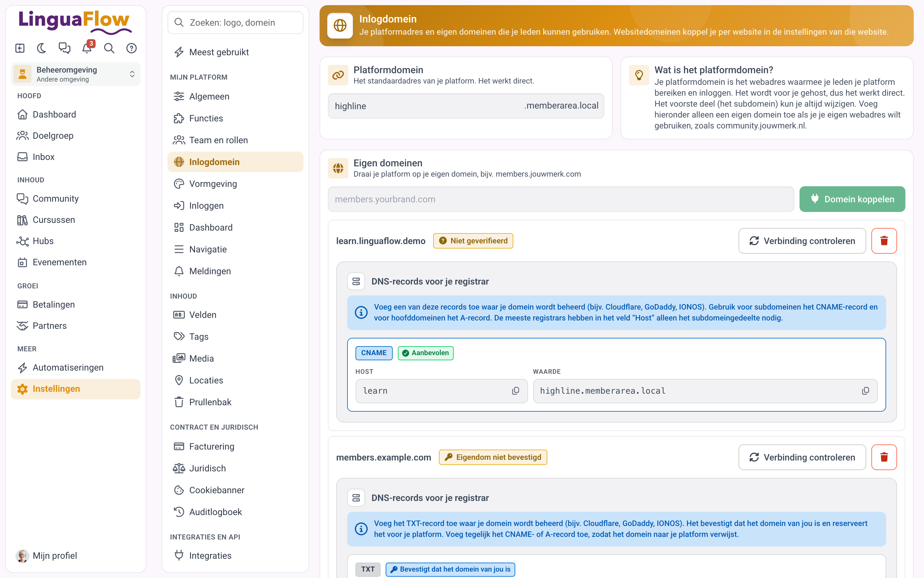
Task: Open Locaties settings
Action: tap(235, 381)
